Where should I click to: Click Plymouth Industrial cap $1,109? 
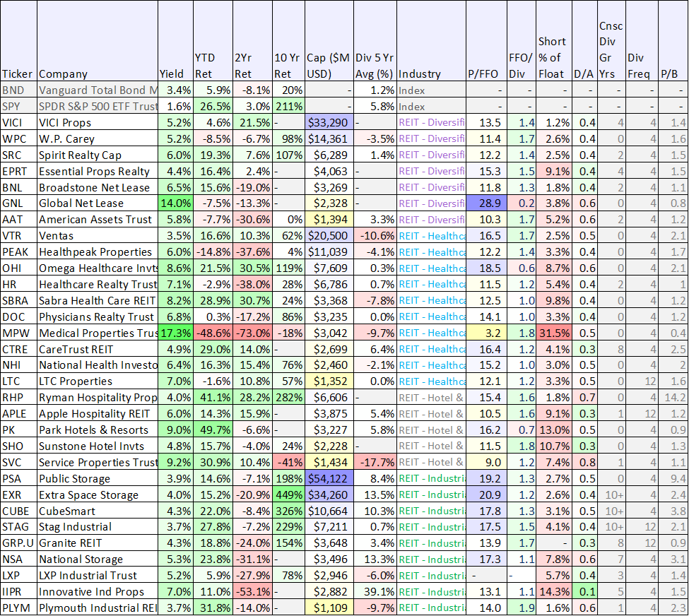pyautogui.click(x=329, y=608)
